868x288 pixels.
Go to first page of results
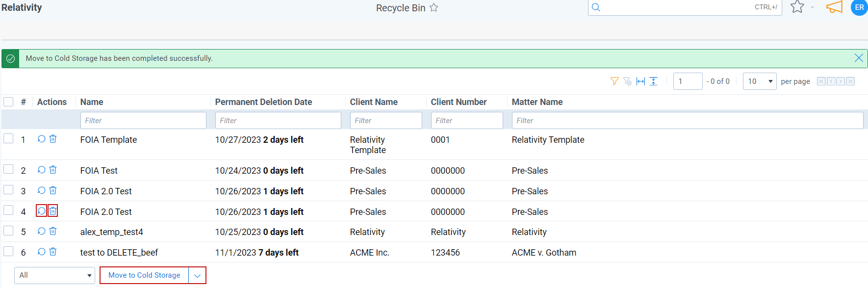pos(821,81)
